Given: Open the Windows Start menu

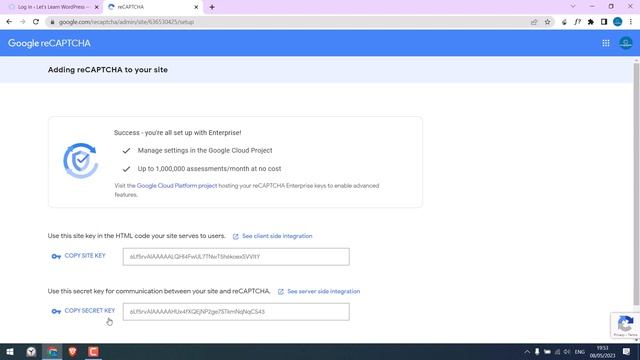Looking at the screenshot, I should (x=10, y=352).
